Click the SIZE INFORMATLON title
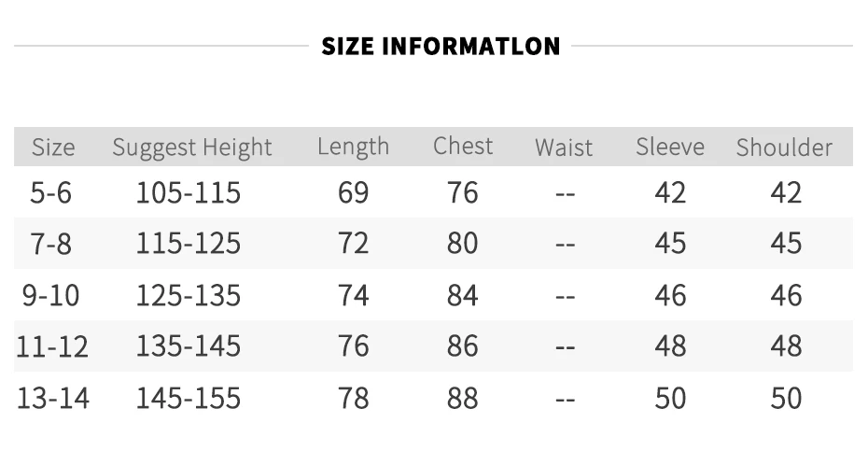The height and width of the screenshot is (465, 868). click(441, 46)
